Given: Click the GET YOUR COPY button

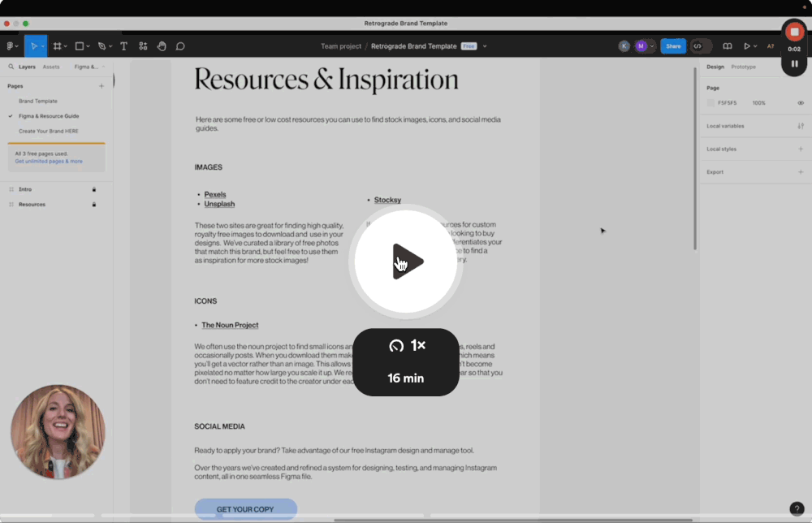Looking at the screenshot, I should (x=245, y=509).
